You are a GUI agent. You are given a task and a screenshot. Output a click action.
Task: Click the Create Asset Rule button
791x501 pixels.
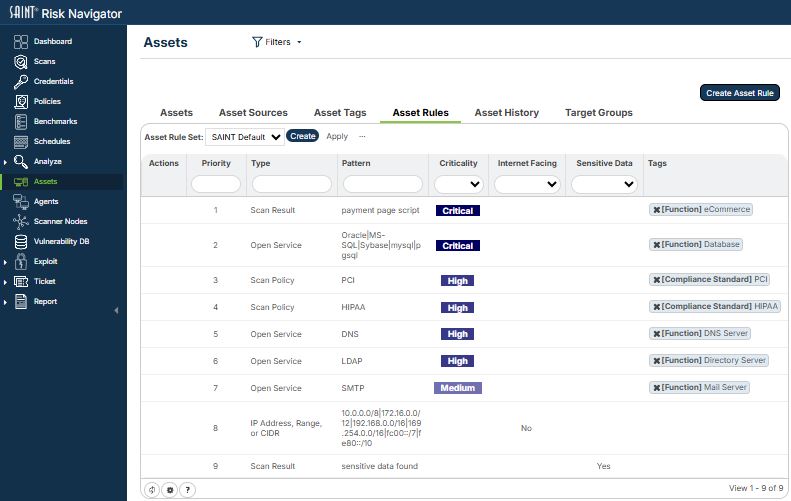(740, 93)
